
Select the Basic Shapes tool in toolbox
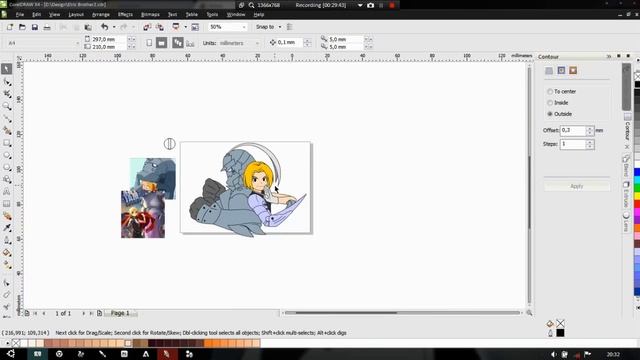pos(7,180)
